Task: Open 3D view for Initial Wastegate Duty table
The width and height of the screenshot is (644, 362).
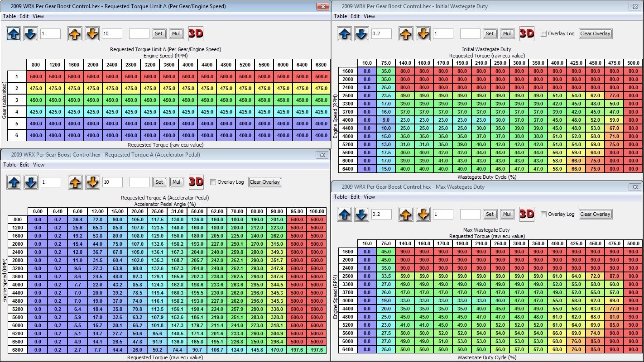Action: (527, 33)
